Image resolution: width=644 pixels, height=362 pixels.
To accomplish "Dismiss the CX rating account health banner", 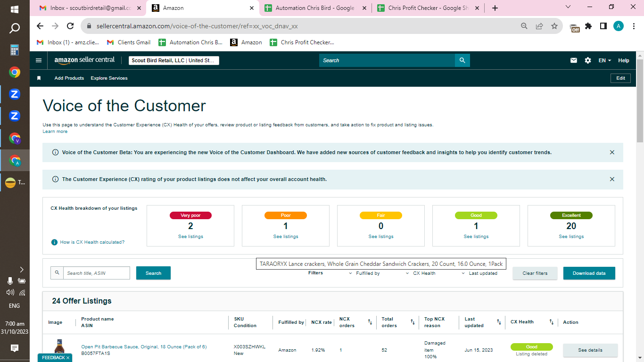I will click(612, 179).
